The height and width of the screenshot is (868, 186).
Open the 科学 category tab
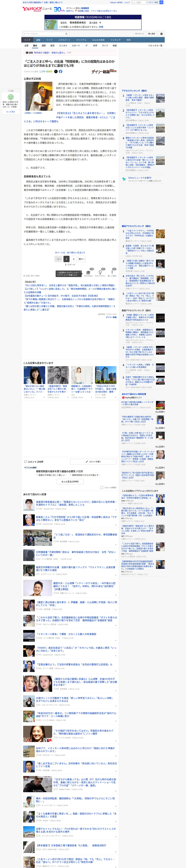click(x=95, y=45)
